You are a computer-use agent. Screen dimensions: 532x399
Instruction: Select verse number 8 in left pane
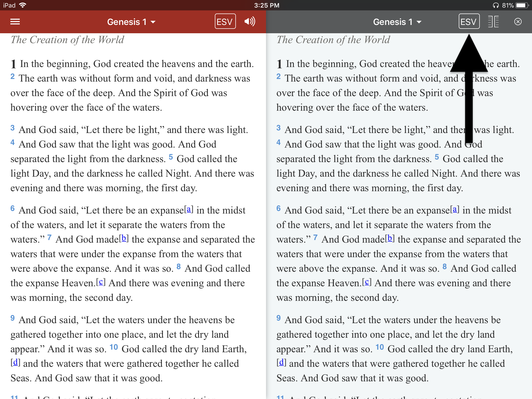178,267
